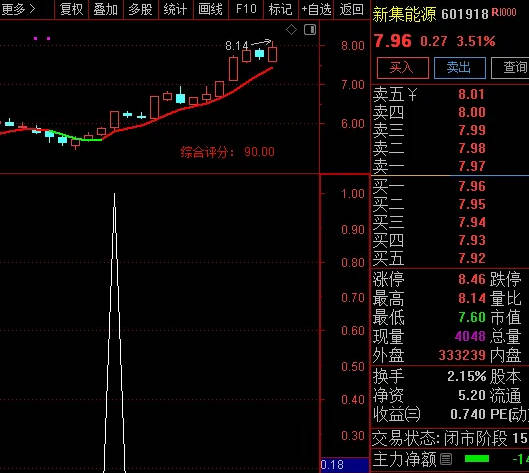Click the blue 卖出 sell button
Screen dimensions: 529x473
click(x=460, y=68)
